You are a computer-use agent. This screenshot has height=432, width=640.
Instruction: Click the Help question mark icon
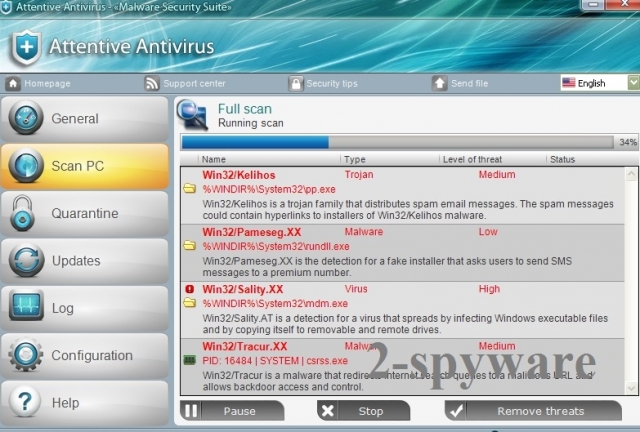point(25,401)
